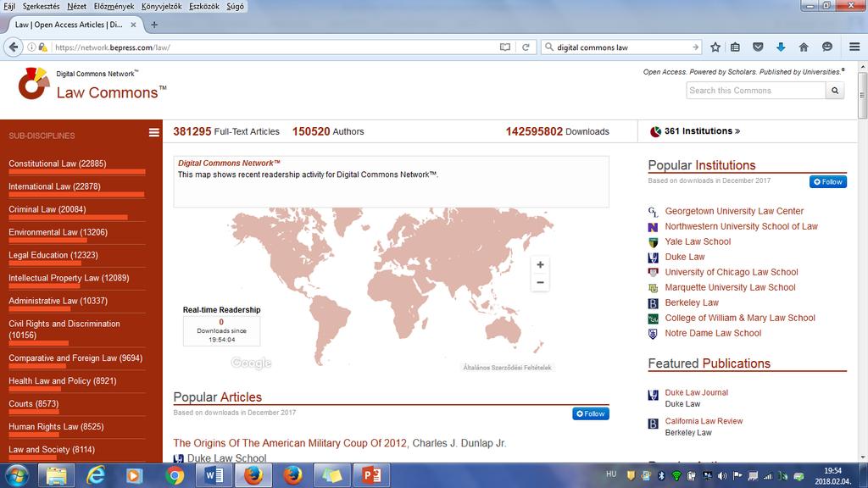Click the search go arrow in search box

click(695, 47)
